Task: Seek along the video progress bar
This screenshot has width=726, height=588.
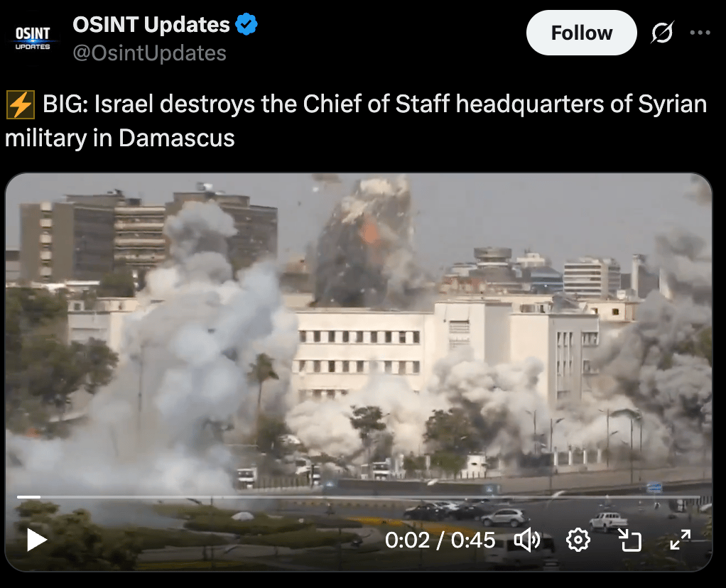Action: pyautogui.click(x=358, y=497)
